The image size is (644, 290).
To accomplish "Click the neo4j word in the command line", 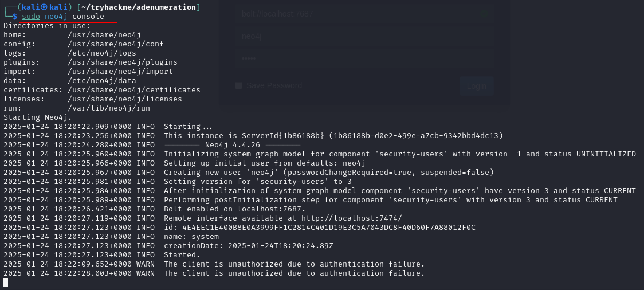I will tap(56, 17).
